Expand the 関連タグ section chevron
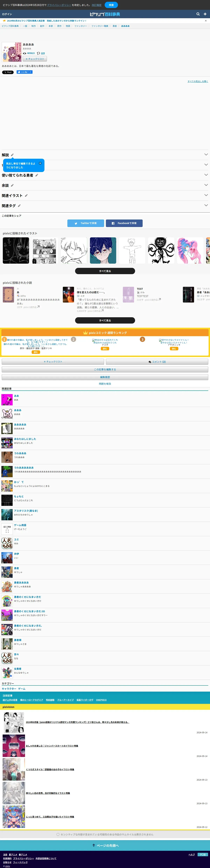Viewport: 210px width, 868px height. [206, 205]
